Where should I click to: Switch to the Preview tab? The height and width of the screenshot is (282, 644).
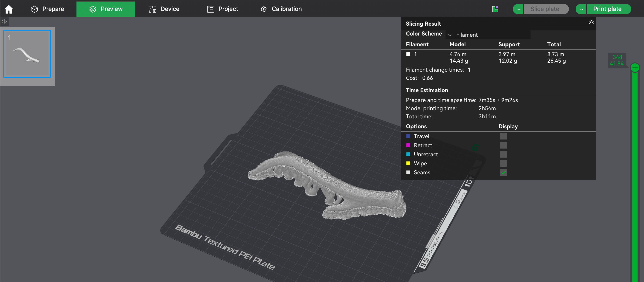[x=105, y=9]
